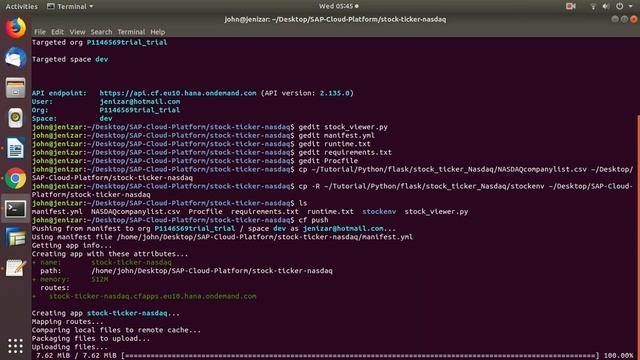Open the Terminal app menu dropdown
The width and height of the screenshot is (640, 360).
tap(70, 6)
